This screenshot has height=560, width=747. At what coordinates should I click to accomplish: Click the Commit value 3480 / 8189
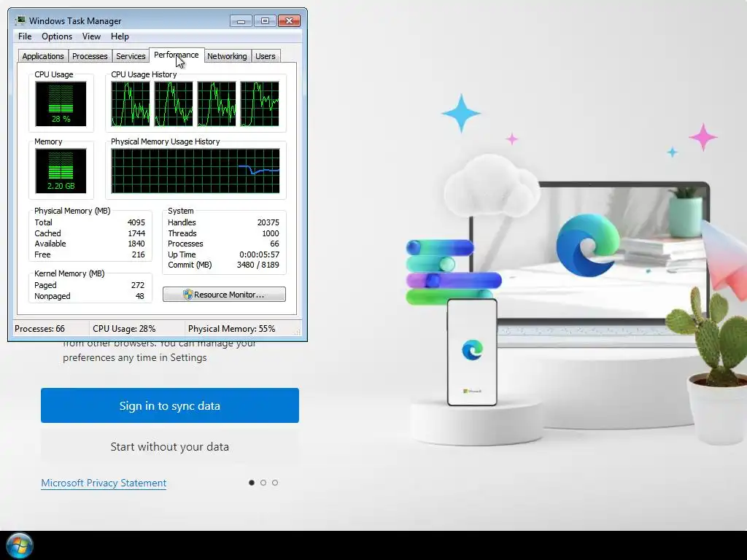[258, 265]
